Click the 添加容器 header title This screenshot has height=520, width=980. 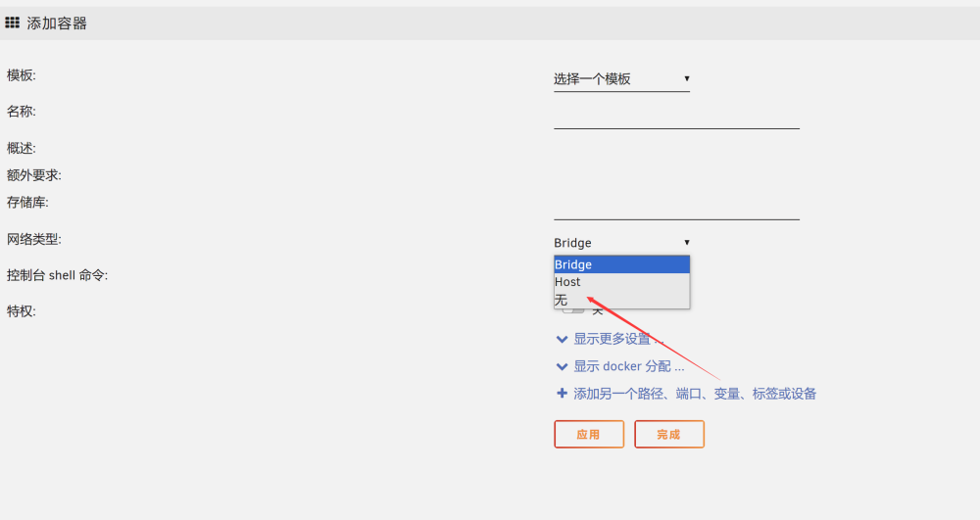pos(57,24)
